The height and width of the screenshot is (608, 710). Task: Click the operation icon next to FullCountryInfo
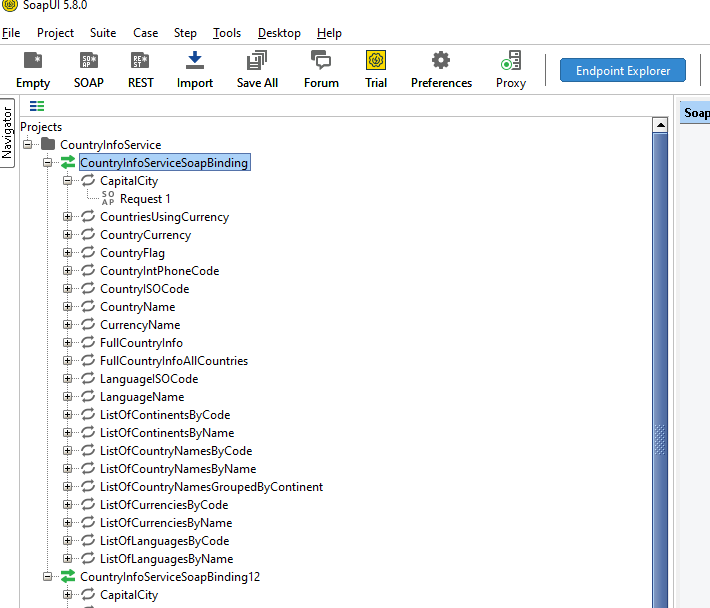pos(88,342)
